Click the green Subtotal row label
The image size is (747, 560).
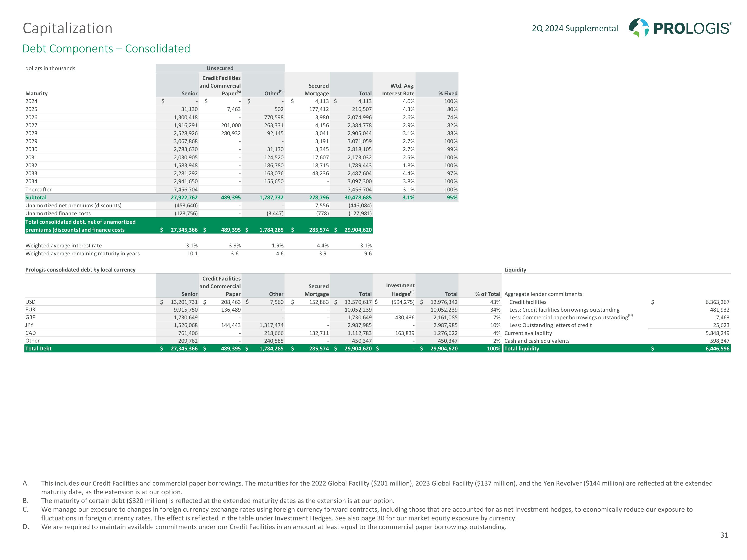36,197
